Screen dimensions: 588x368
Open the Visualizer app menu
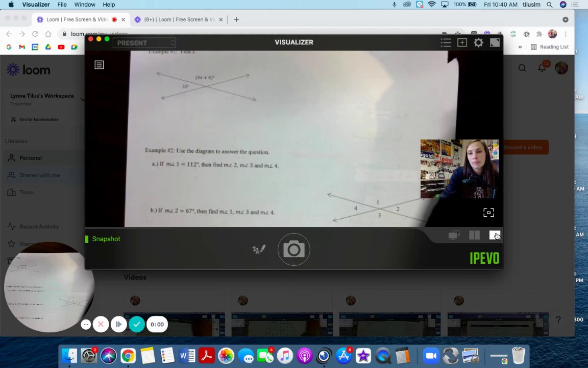36,5
